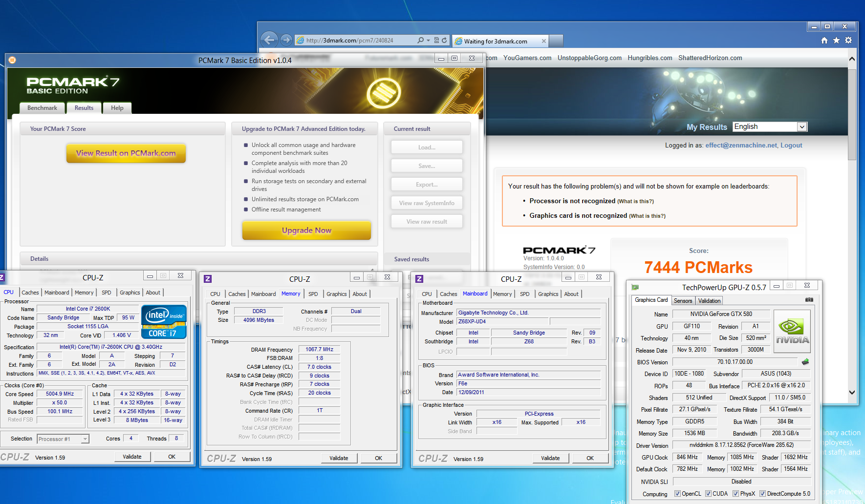The height and width of the screenshot is (504, 865).
Task: Open the browser Tools gear icon
Action: [x=848, y=41]
